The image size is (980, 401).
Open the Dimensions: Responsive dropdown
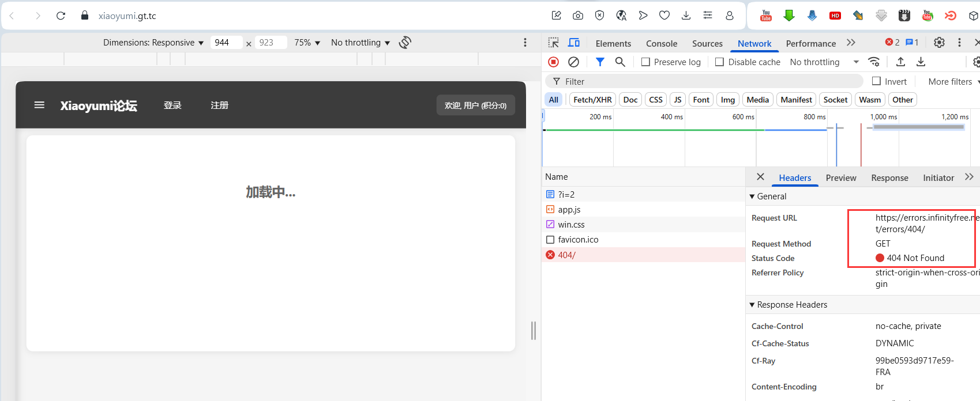point(153,43)
